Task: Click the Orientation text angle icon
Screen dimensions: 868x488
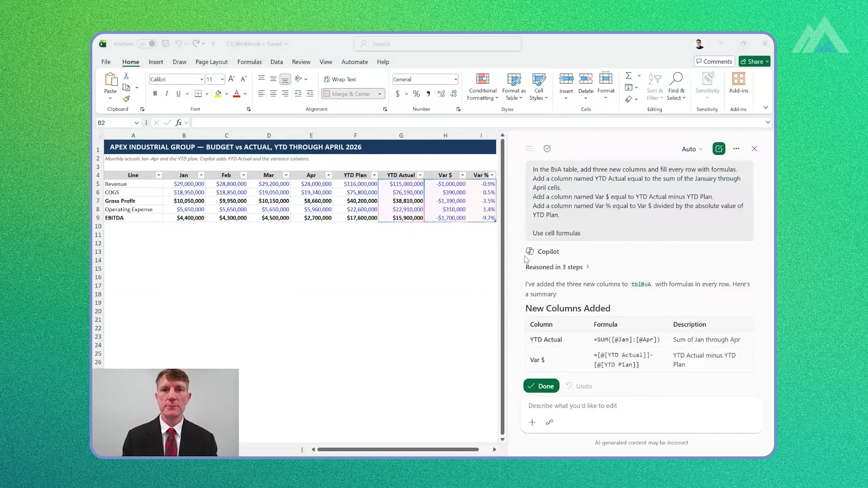Action: point(298,79)
